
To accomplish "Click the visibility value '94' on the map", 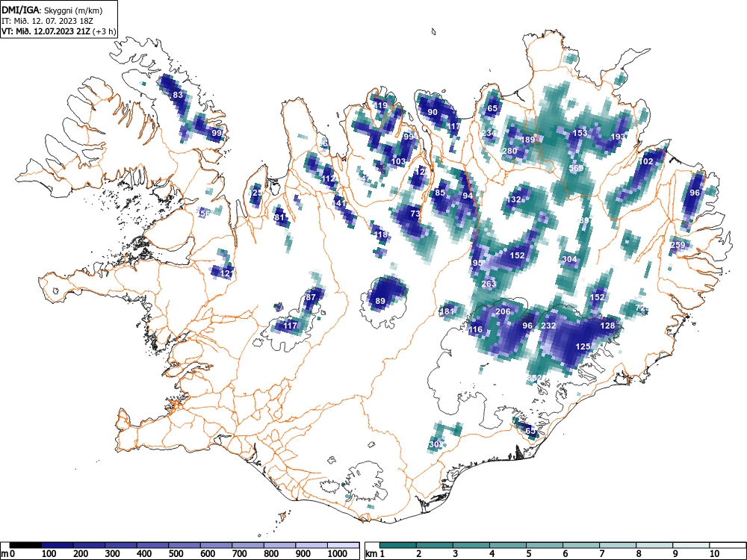I will pyautogui.click(x=468, y=196).
